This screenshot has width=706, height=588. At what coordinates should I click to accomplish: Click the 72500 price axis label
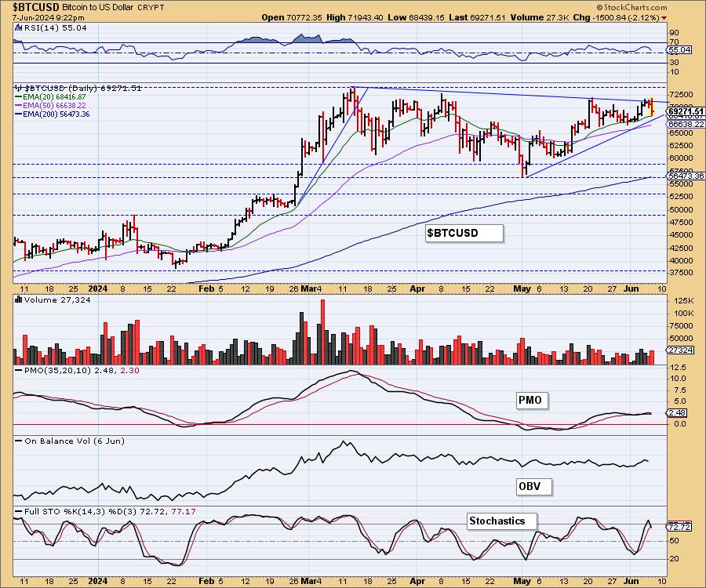[681, 95]
